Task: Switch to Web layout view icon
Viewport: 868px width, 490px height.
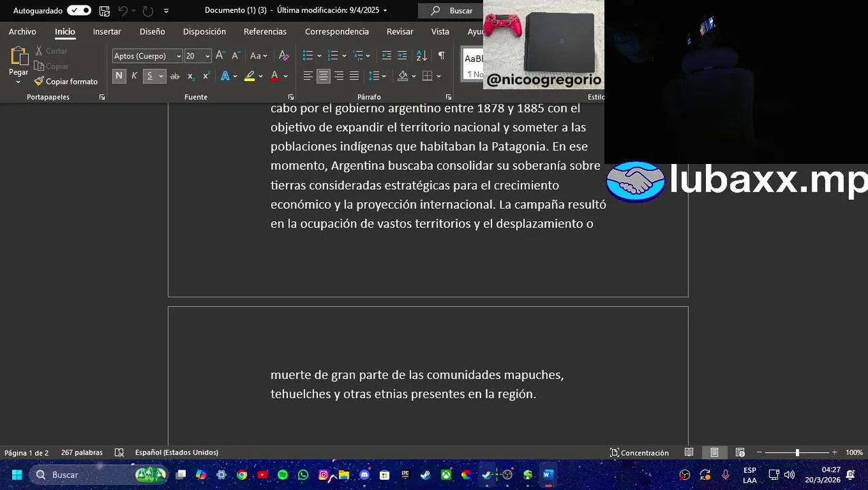Action: point(740,453)
